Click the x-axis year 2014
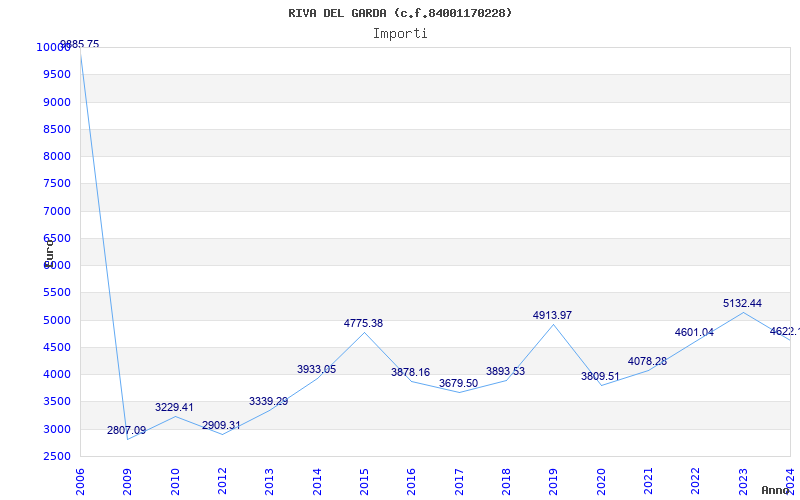The width and height of the screenshot is (800, 500). point(317,482)
